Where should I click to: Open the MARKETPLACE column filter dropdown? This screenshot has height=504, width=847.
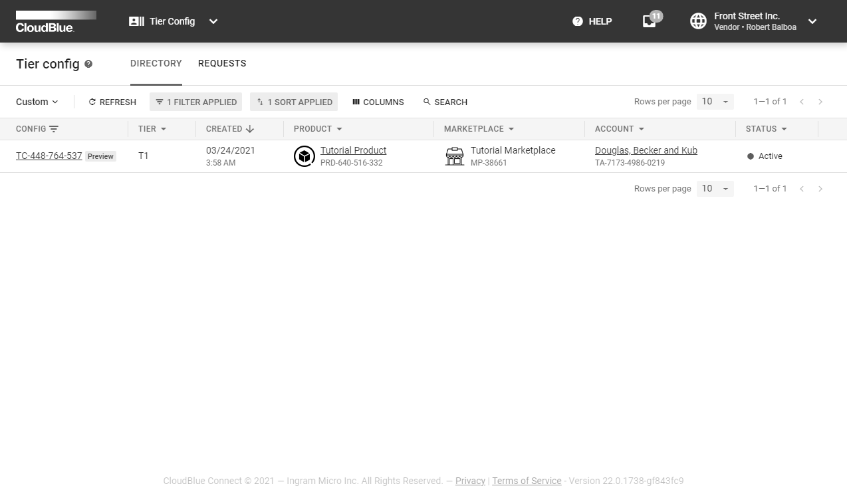511,129
